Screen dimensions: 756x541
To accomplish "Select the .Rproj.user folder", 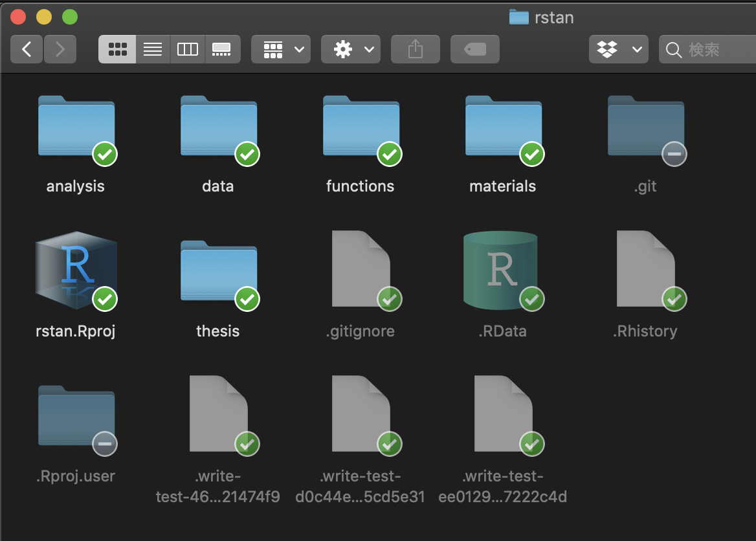I will click(x=76, y=414).
